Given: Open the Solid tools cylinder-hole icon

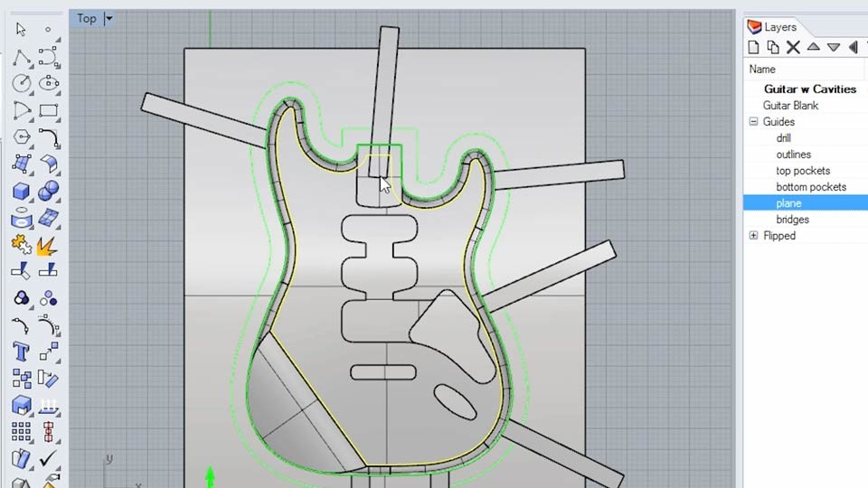Looking at the screenshot, I should coord(21,218).
